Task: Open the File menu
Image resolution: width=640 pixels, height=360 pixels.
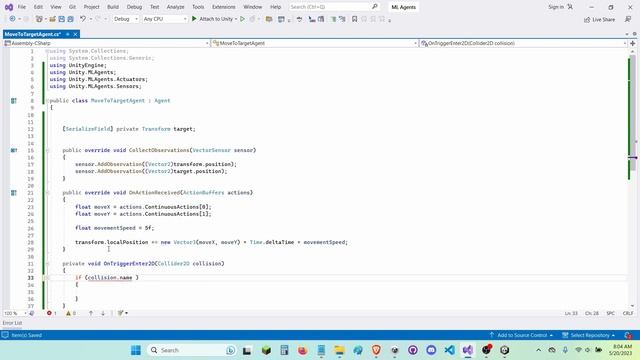Action: click(22, 7)
